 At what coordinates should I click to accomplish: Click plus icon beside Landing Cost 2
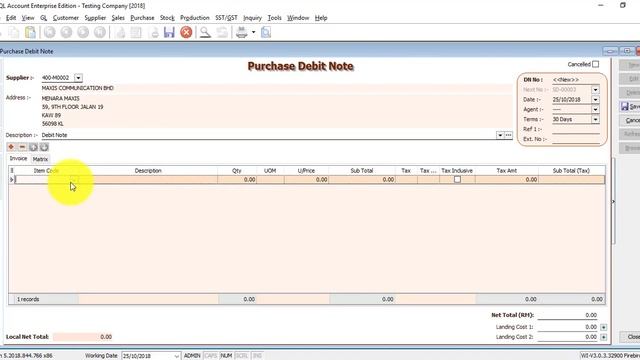click(x=603, y=337)
